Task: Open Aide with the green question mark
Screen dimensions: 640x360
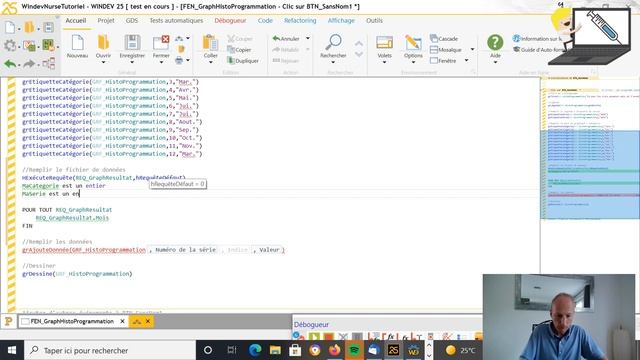Action: coord(495,42)
